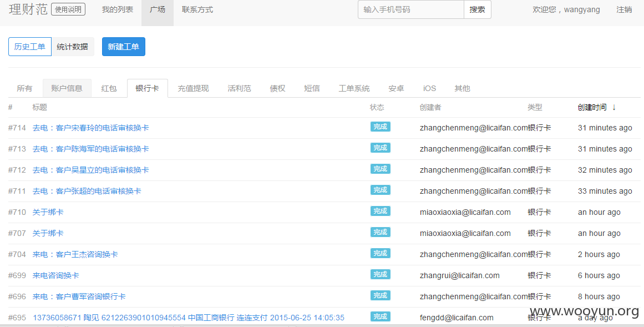Click the 搜索 button
644x327 pixels.
click(x=477, y=9)
